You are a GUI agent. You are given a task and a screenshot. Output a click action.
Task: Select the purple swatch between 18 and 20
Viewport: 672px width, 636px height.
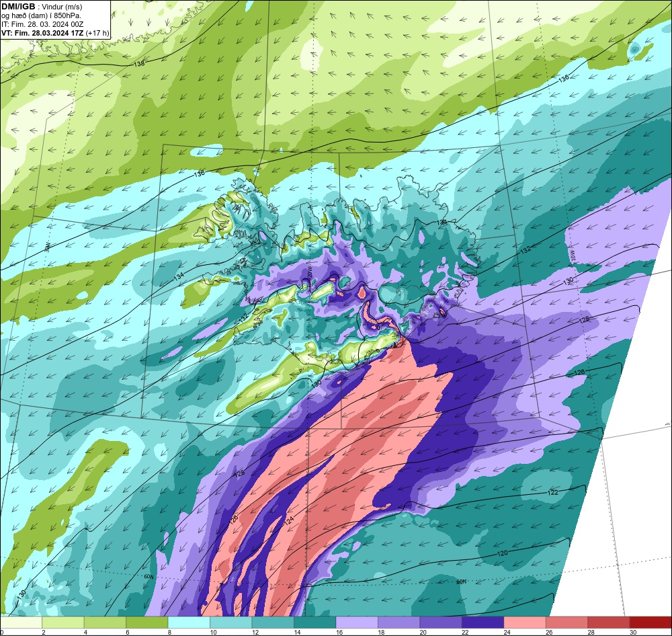pos(399,623)
